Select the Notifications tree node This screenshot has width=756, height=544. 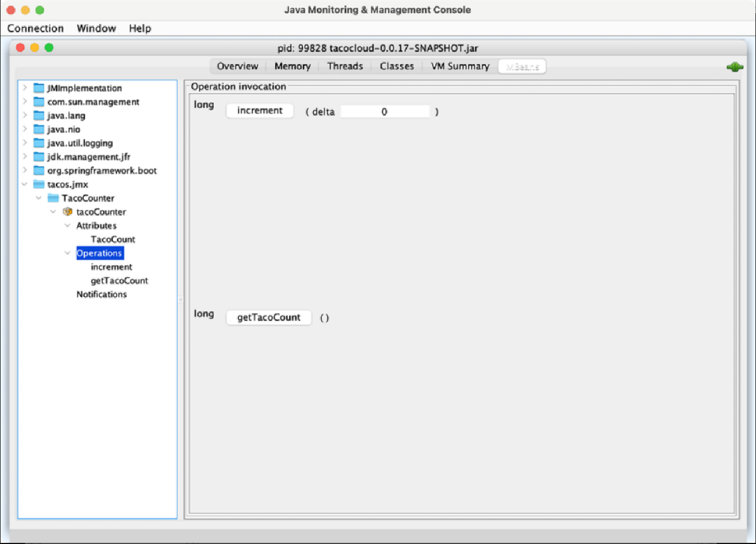pos(102,294)
